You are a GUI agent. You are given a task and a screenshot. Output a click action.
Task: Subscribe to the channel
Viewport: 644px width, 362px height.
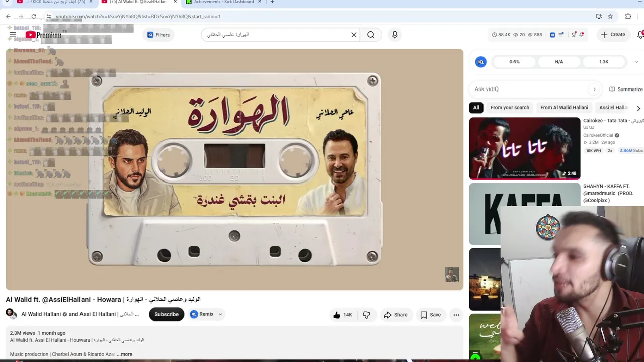click(x=167, y=314)
